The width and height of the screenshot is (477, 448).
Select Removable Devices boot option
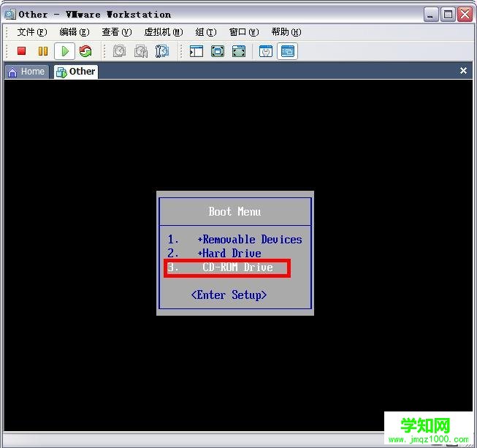tap(234, 240)
